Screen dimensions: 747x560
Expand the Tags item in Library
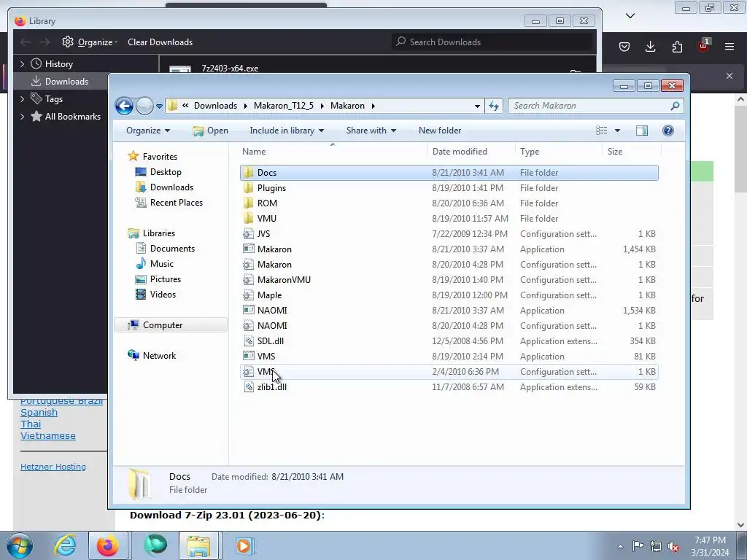click(22, 99)
